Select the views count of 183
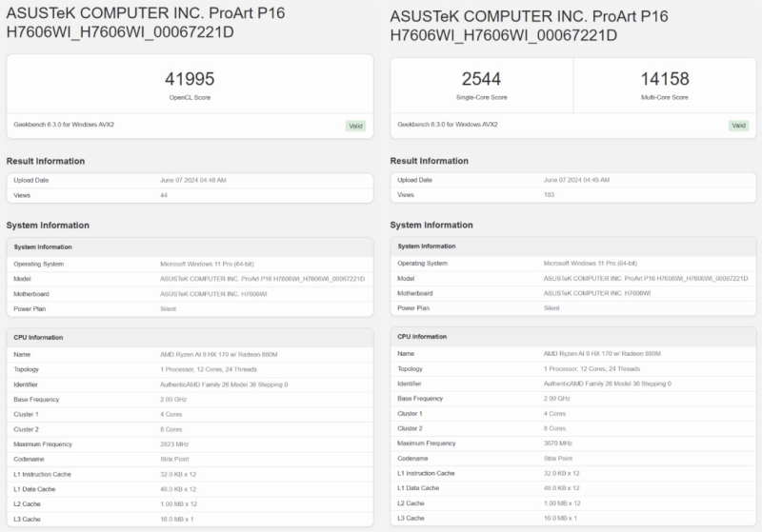Screen dimensions: 762x532 (550, 195)
